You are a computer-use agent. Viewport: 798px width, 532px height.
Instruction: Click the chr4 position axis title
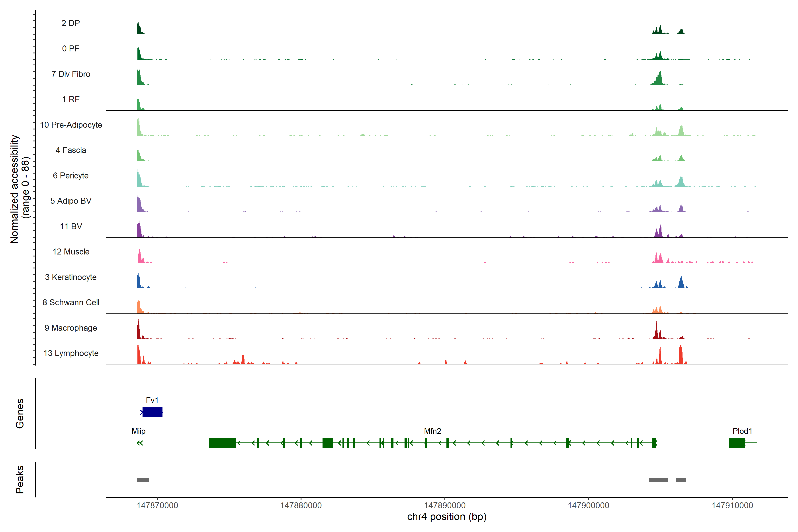(446, 517)
